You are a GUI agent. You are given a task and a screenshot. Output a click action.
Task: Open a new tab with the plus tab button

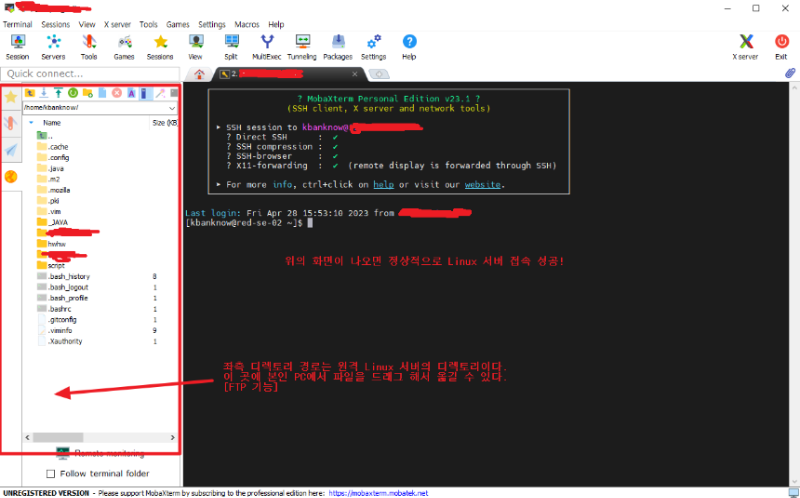coord(379,74)
